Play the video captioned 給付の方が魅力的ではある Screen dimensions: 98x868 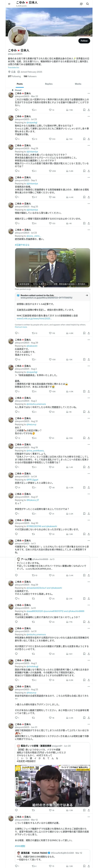[x=52, y=786]
